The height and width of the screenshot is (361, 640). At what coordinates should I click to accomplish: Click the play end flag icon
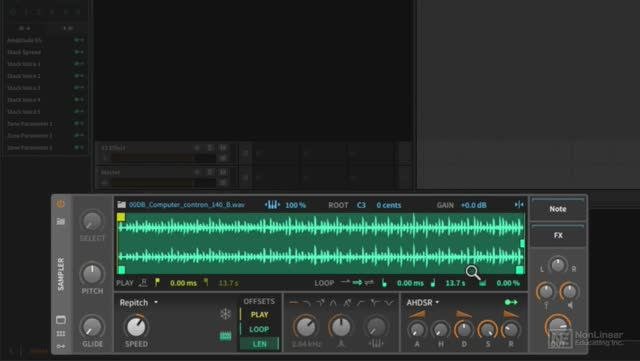tap(206, 282)
